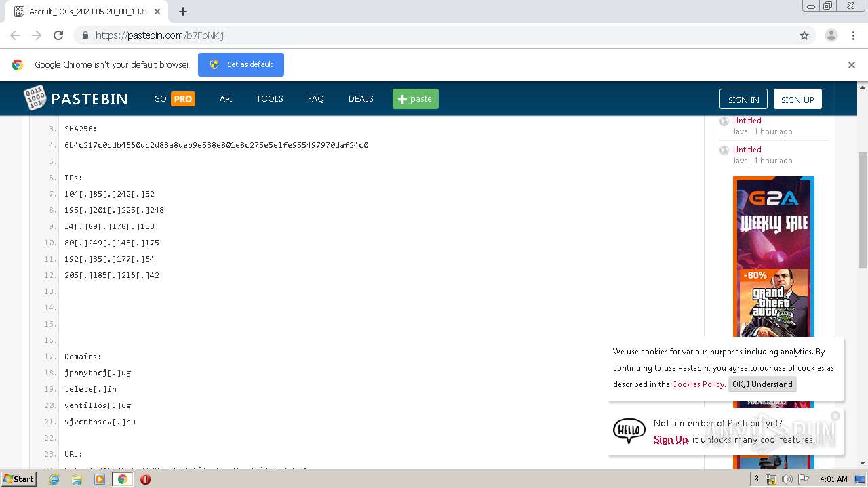Viewport: 868px width, 488px height.
Task: Open the second Untitled Java paste
Action: point(747,150)
